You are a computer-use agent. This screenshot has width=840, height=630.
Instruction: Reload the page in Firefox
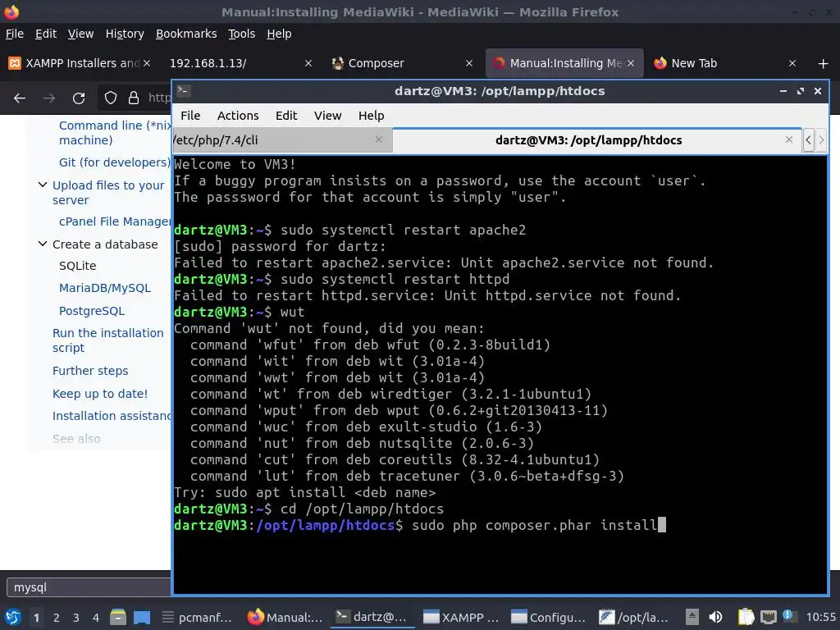click(x=79, y=98)
